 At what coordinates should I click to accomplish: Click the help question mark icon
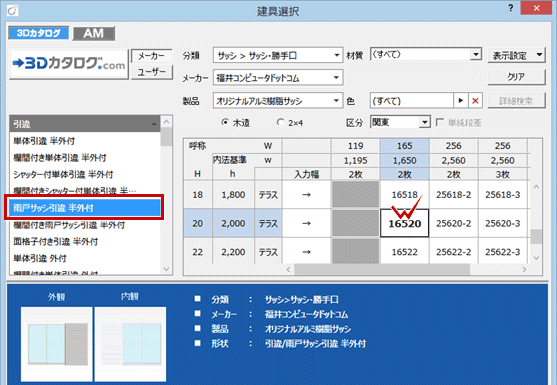coord(510,8)
